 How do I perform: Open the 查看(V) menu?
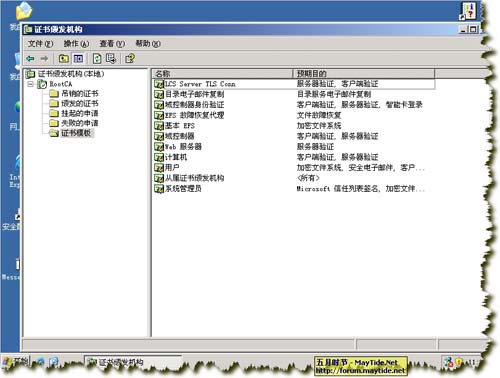(112, 44)
